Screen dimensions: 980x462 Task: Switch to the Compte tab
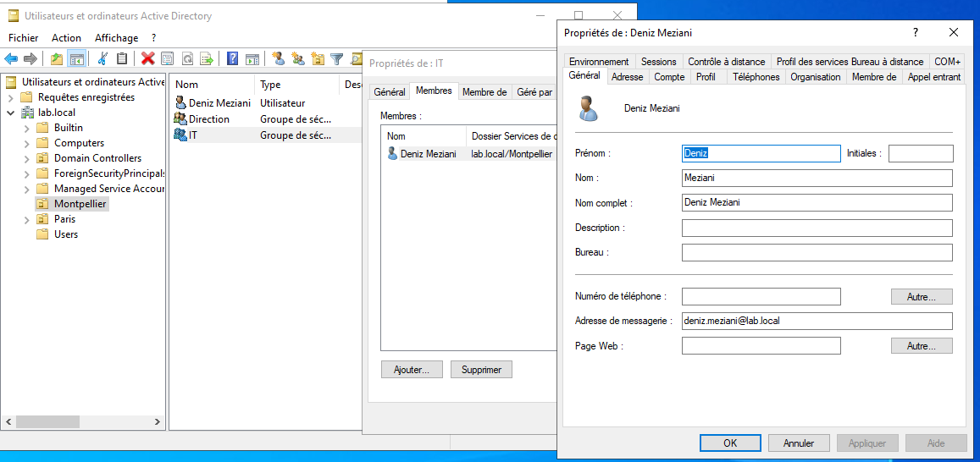pyautogui.click(x=669, y=77)
